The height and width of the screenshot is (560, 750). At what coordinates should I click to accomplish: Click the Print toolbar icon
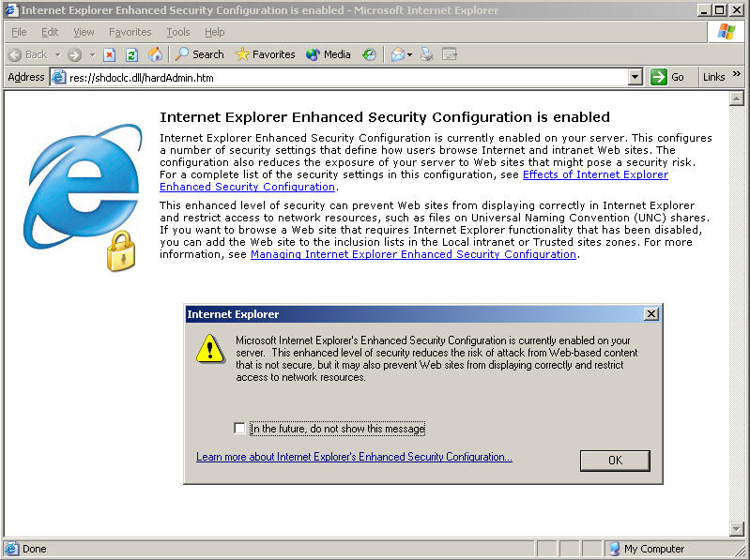tap(427, 54)
